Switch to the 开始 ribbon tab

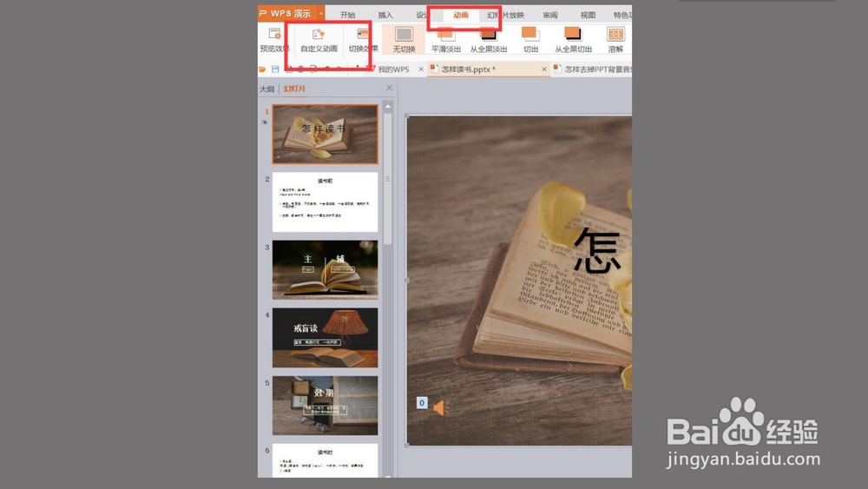point(348,15)
